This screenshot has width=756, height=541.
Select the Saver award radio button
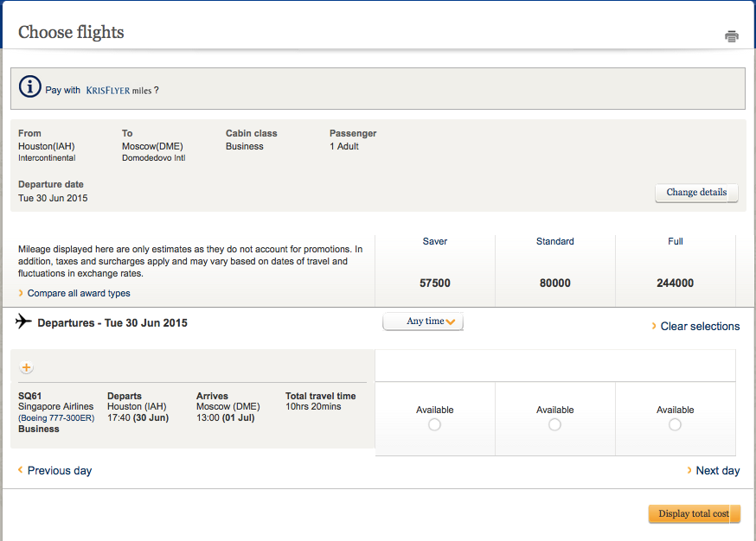(x=434, y=424)
